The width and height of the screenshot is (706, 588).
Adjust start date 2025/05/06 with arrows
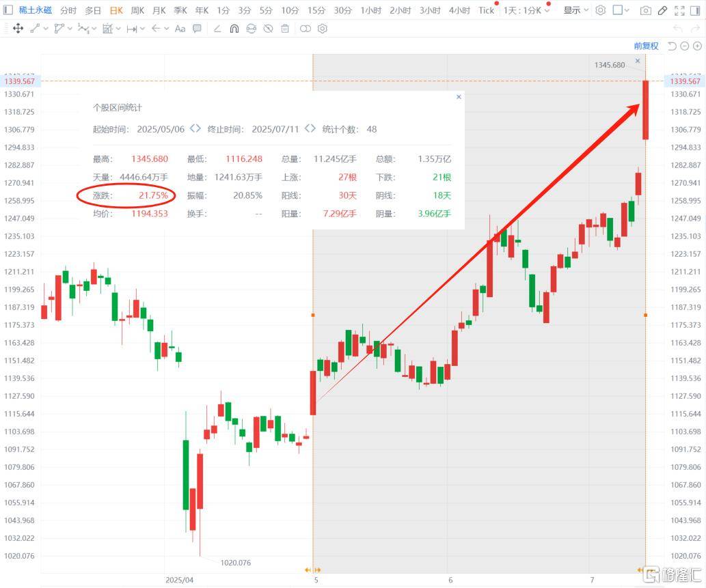click(x=195, y=128)
